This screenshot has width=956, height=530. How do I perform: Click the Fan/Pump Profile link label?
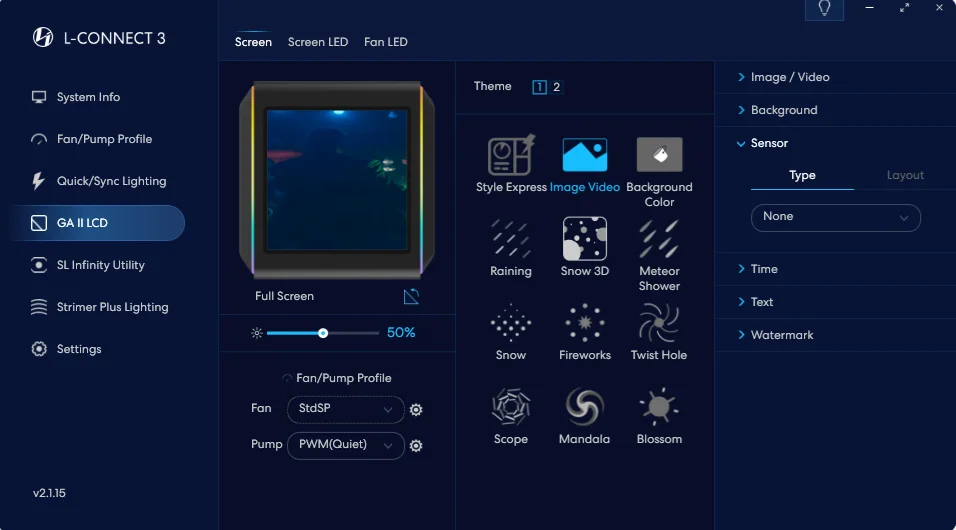click(343, 378)
